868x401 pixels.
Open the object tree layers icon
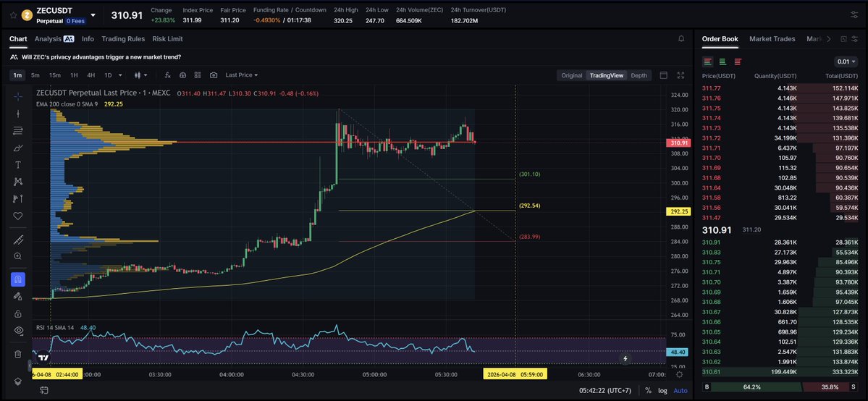tap(17, 381)
